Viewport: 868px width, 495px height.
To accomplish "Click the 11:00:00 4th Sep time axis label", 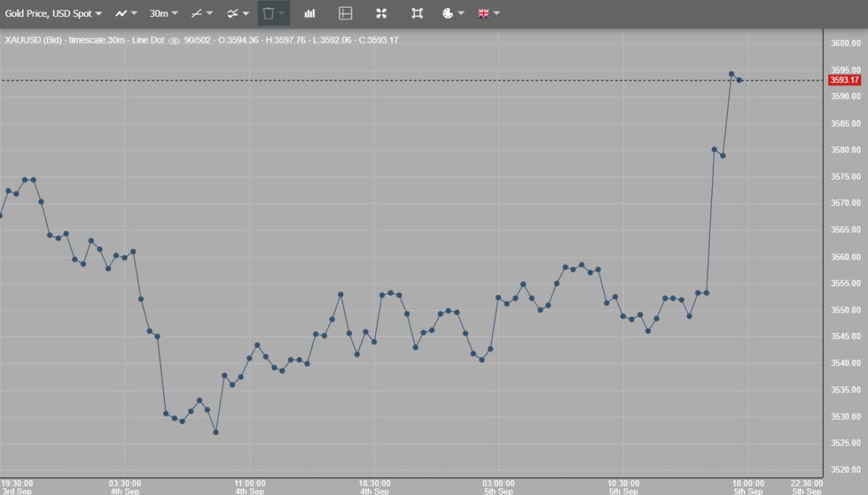I will point(250,487).
